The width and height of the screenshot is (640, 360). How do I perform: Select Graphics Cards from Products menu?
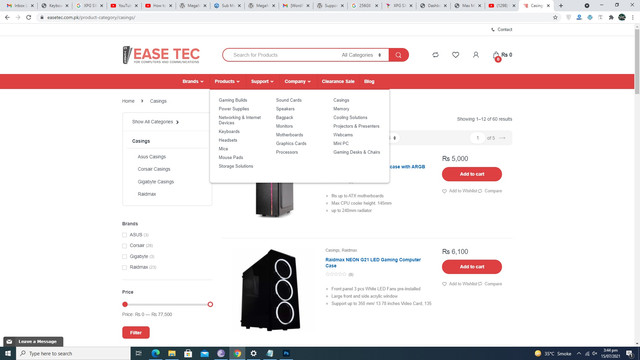[x=291, y=143]
